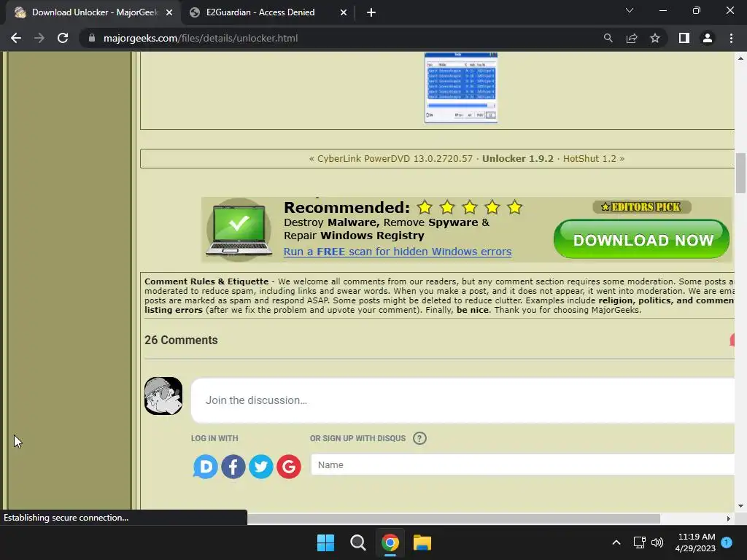
Task: Open the notification center badge
Action: (x=727, y=542)
